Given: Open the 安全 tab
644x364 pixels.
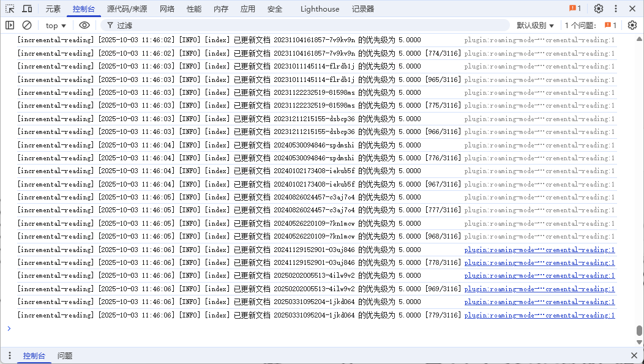Looking at the screenshot, I should tap(275, 9).
